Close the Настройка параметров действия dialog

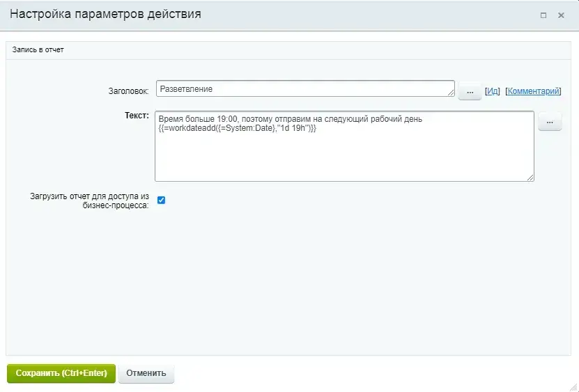coord(561,15)
